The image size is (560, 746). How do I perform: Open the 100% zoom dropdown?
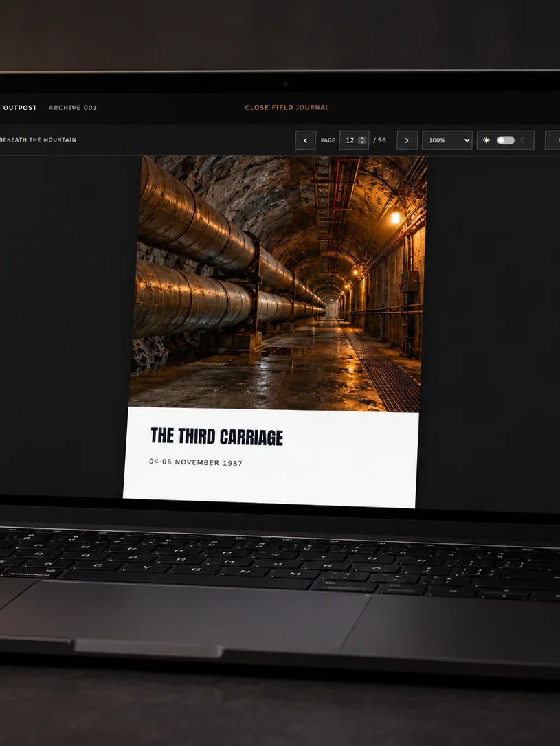coord(447,140)
